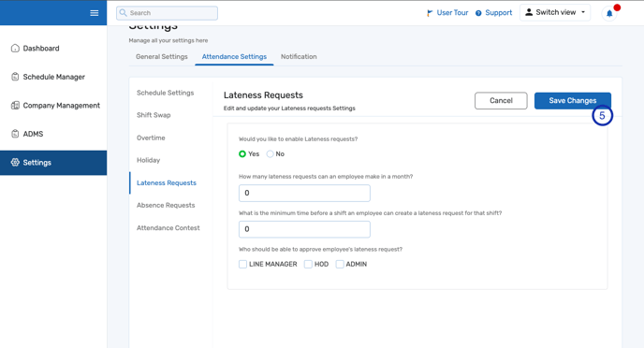Switch to the General Settings tab
The height and width of the screenshot is (348, 644).
(162, 57)
